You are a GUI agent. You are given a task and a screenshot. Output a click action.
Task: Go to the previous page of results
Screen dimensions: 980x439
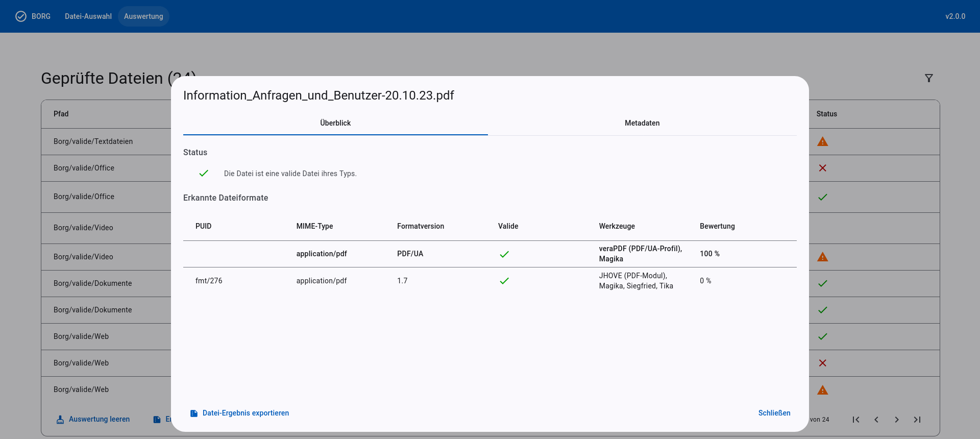(876, 420)
